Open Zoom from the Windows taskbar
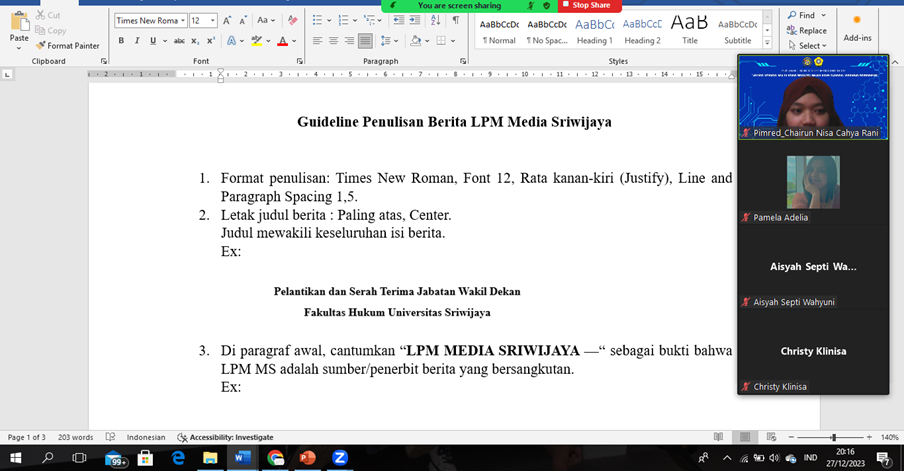Image resolution: width=904 pixels, height=471 pixels. tap(339, 458)
